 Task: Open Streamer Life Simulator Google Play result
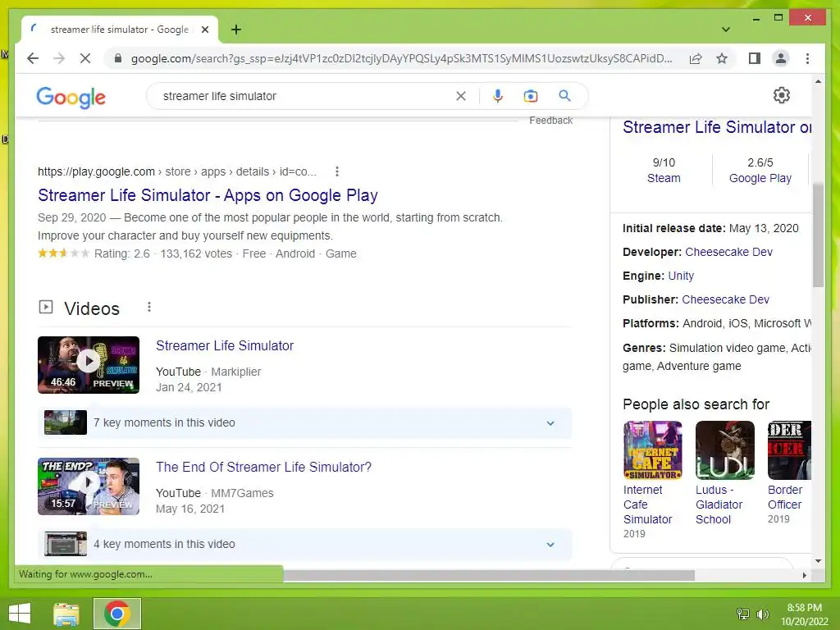click(x=208, y=195)
